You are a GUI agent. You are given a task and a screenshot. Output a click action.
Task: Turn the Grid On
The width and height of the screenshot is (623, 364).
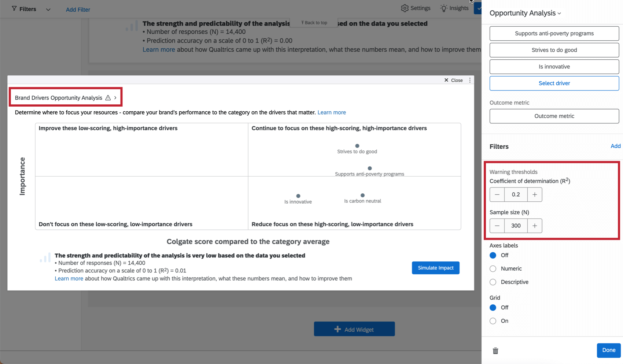click(493, 321)
